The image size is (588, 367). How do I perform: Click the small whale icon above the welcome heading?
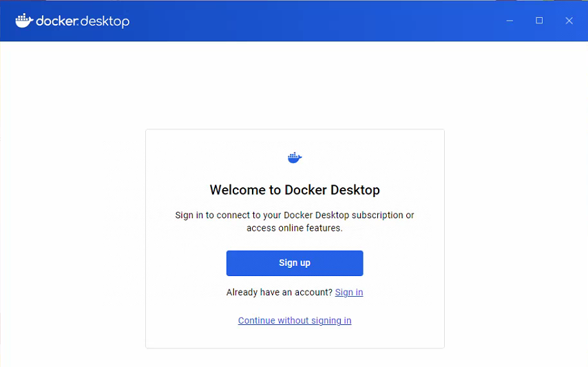(x=295, y=158)
